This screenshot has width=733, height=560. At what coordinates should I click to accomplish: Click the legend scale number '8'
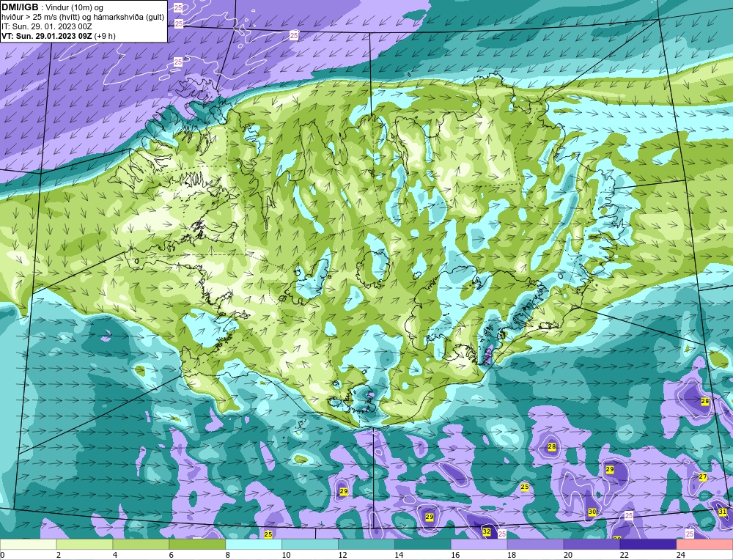[228, 555]
